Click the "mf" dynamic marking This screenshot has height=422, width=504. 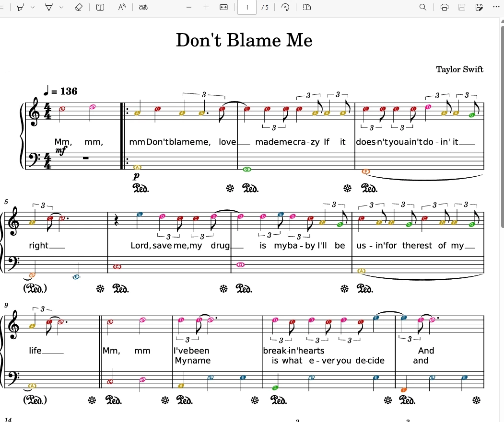click(x=61, y=150)
